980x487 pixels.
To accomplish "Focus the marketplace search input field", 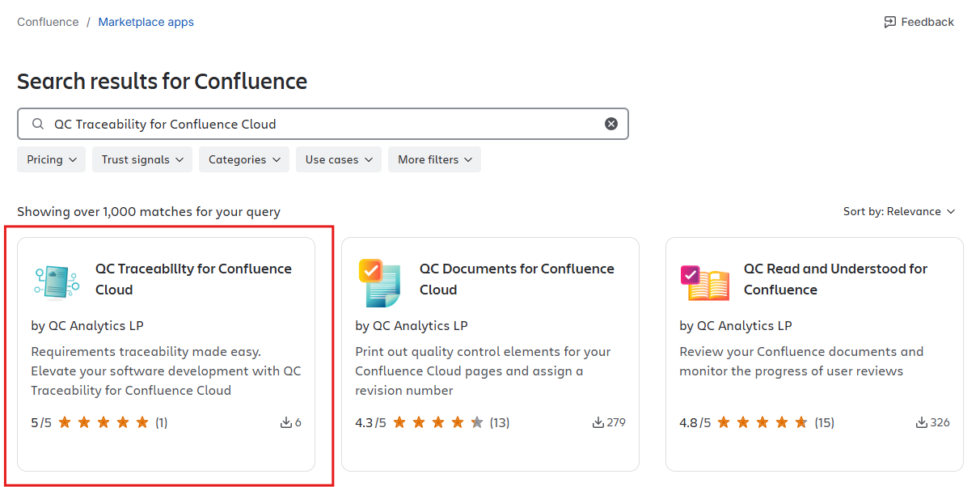I will click(x=323, y=124).
